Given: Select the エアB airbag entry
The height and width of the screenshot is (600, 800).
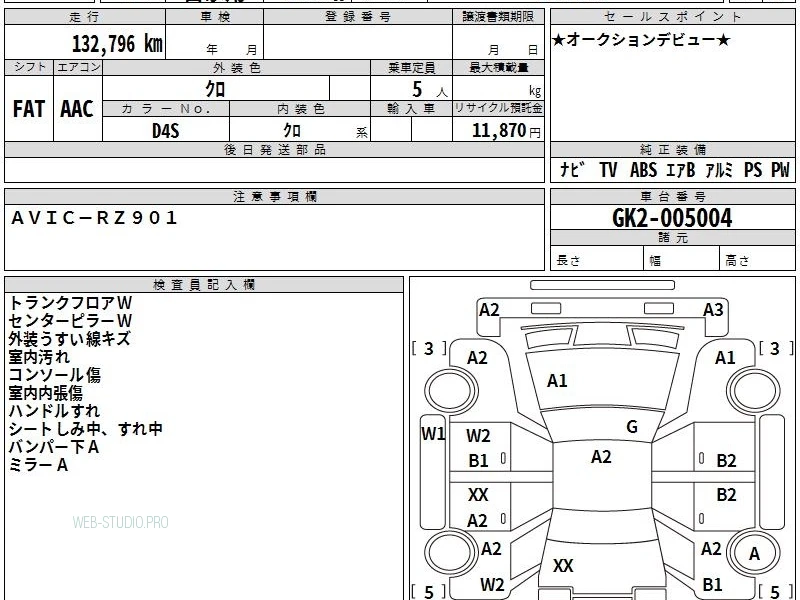Looking at the screenshot, I should 681,170.
